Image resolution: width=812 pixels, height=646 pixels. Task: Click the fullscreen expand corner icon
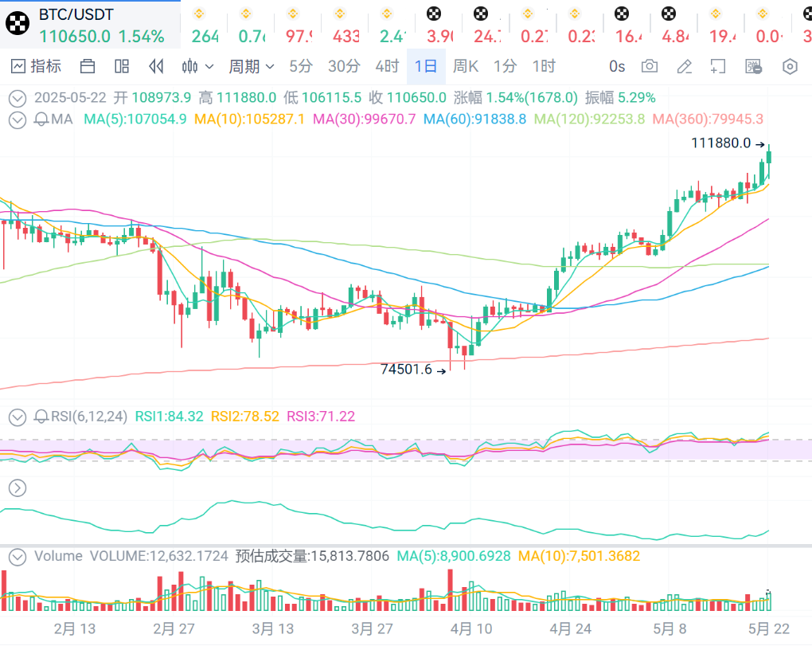[718, 66]
